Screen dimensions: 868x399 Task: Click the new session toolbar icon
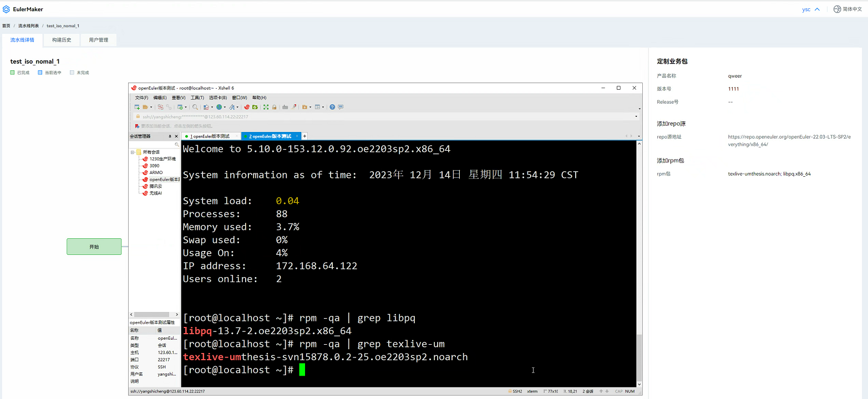pos(137,107)
